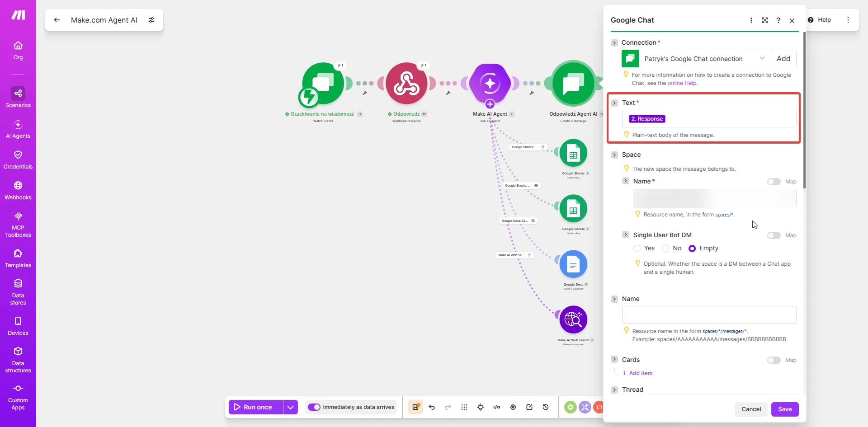Toggle the Map switch for space Name
868x427 pixels.
coord(774,182)
